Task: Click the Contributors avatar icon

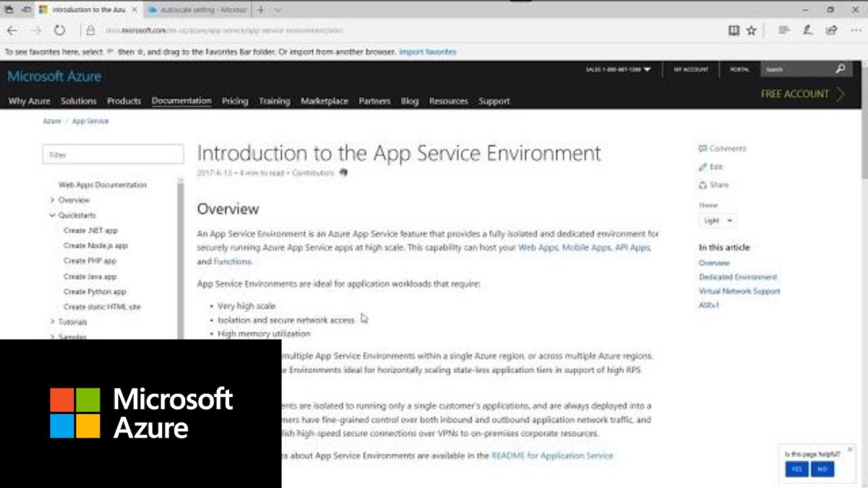Action: point(343,173)
